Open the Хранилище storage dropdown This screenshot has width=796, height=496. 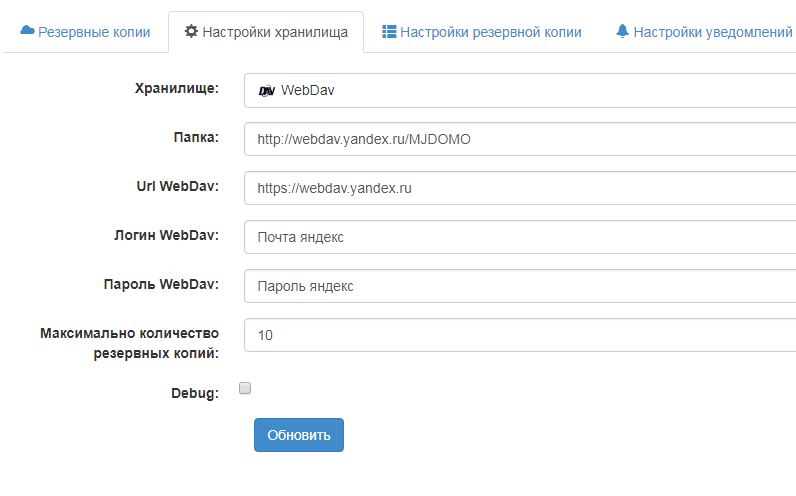click(520, 90)
